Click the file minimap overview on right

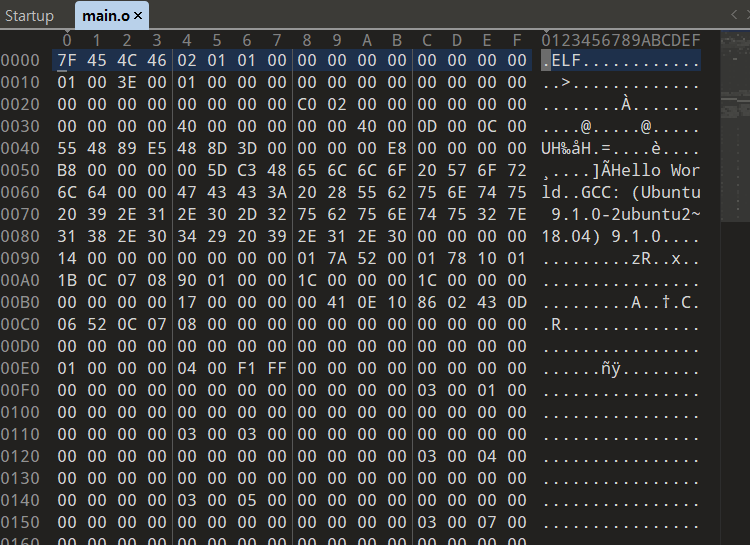(735, 127)
